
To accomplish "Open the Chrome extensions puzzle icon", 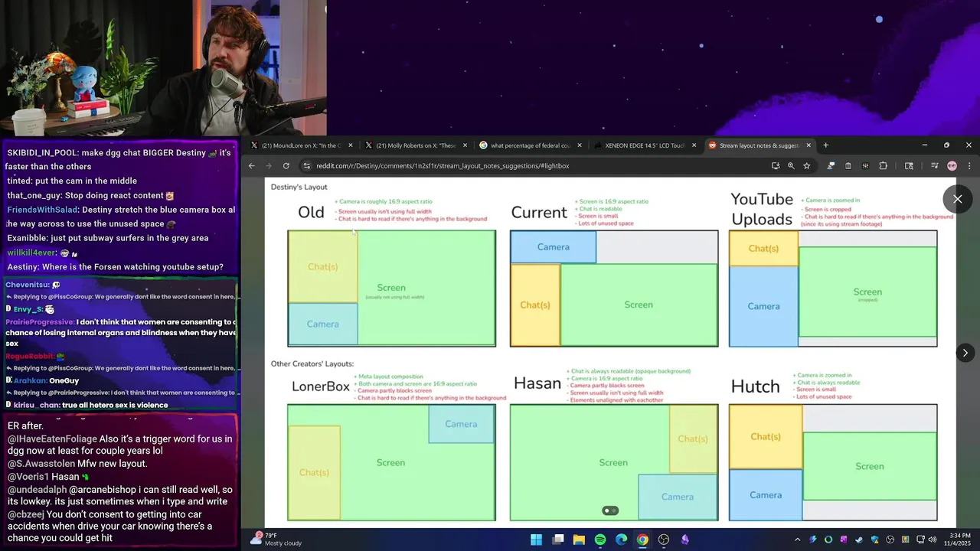I will pyautogui.click(x=883, y=165).
